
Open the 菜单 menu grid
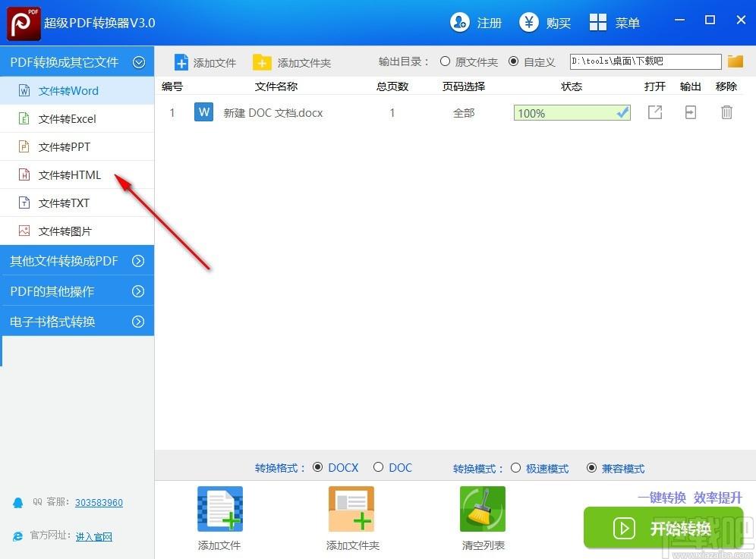615,23
